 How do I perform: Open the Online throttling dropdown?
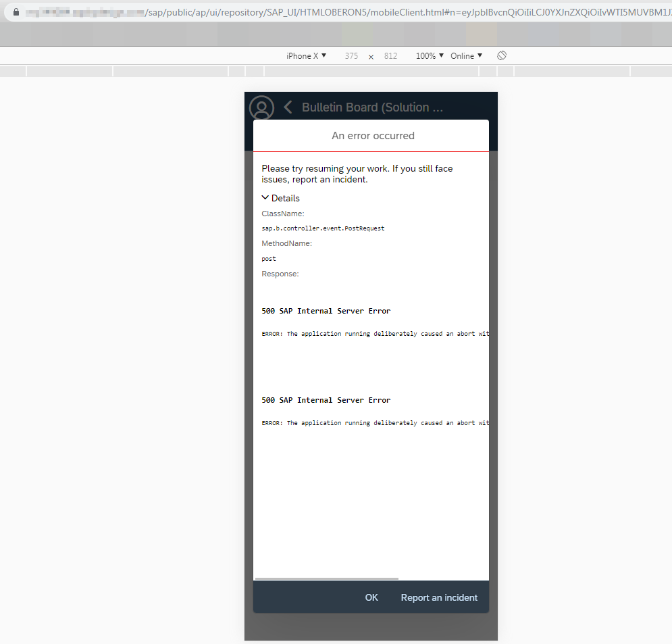(466, 55)
